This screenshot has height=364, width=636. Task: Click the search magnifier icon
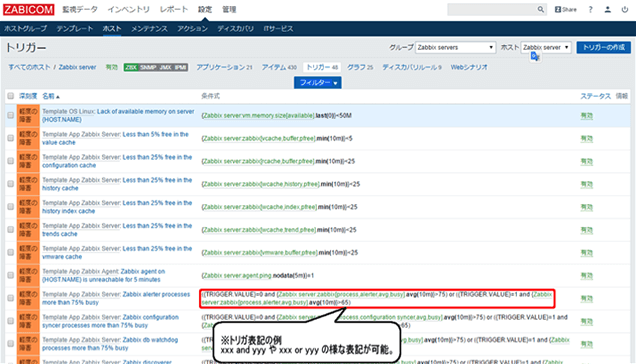click(x=540, y=9)
